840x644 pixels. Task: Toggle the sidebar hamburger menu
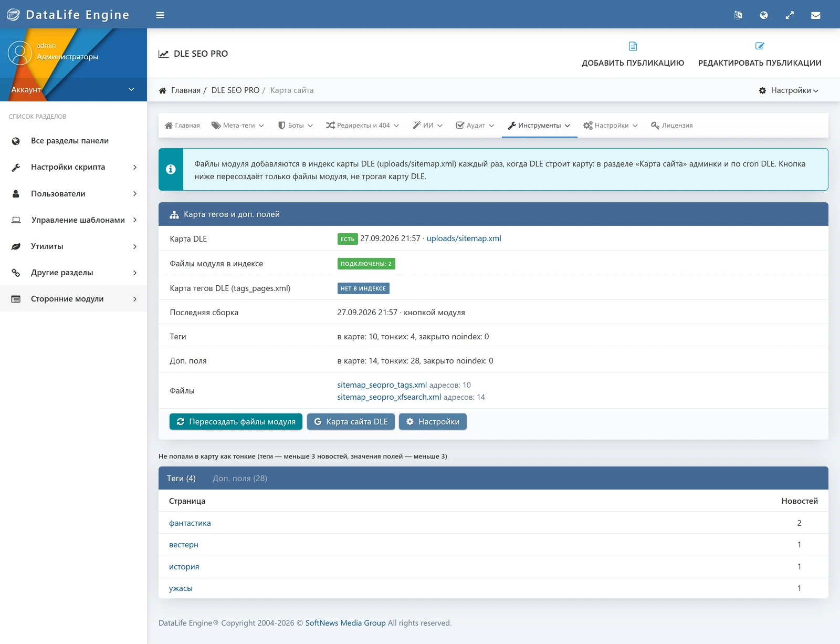(x=160, y=15)
